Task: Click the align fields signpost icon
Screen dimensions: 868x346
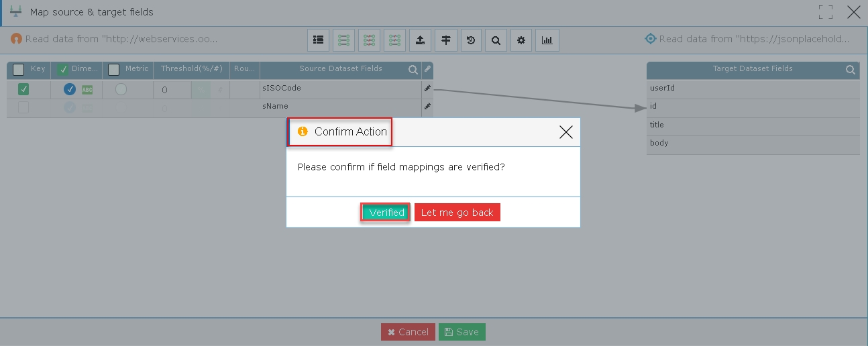Action: [x=445, y=40]
